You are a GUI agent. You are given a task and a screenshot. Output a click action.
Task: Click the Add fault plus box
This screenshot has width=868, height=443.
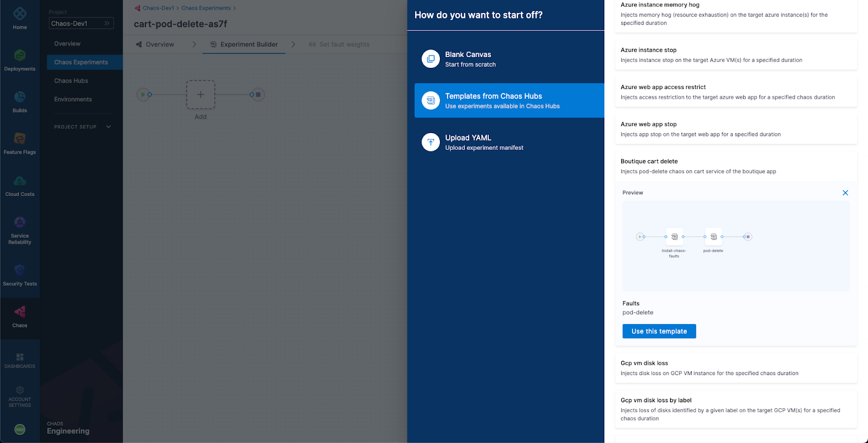(201, 94)
